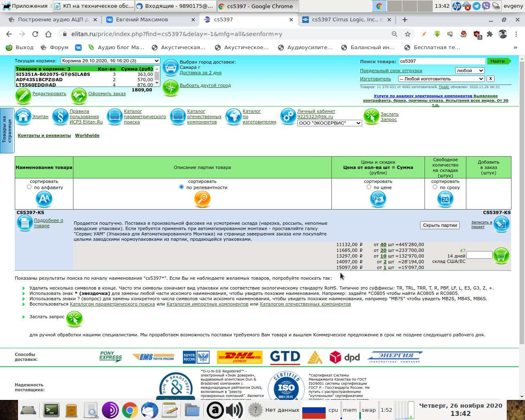Open the Приложения menu
Screen dimensions: 525x420
tap(25, 6)
